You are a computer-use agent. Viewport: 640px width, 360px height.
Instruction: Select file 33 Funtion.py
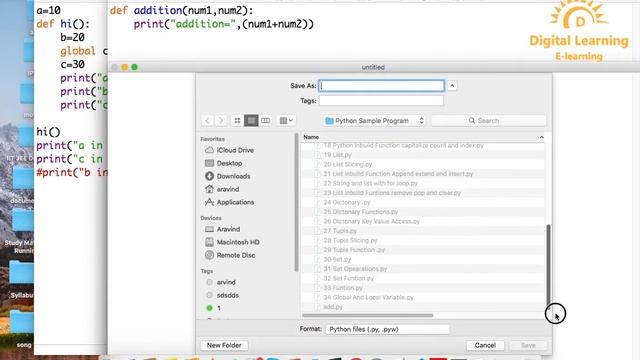422,288
